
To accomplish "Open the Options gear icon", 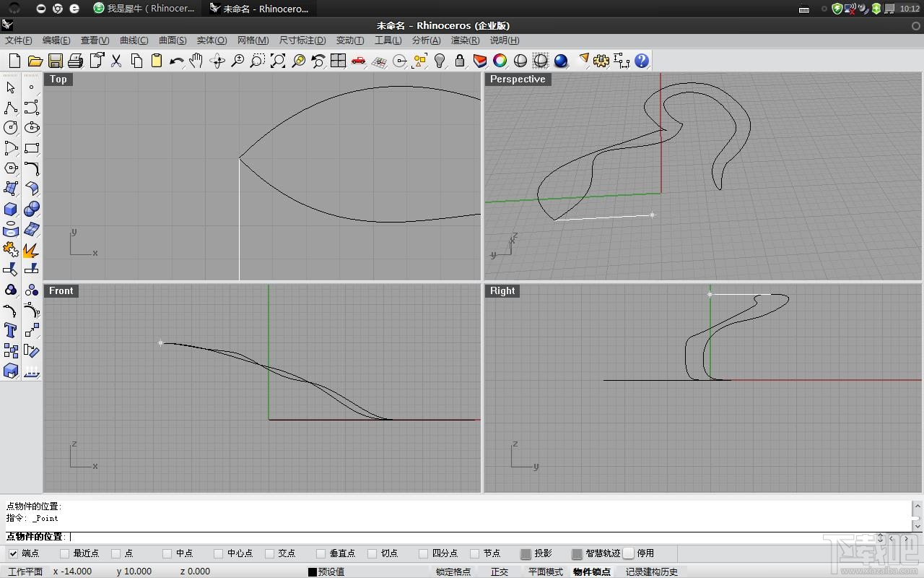I will click(x=601, y=61).
